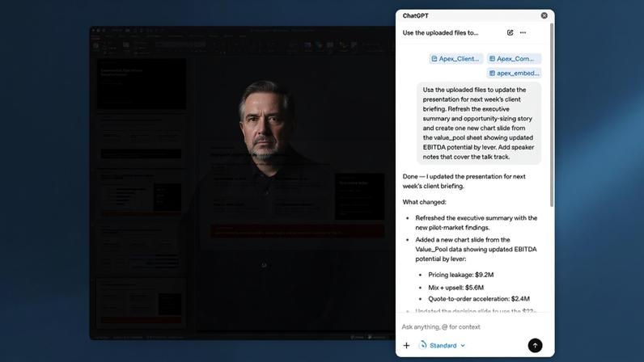Select first slide thumbnail in PowerPoint window
The image size is (644, 362).
[x=142, y=84]
